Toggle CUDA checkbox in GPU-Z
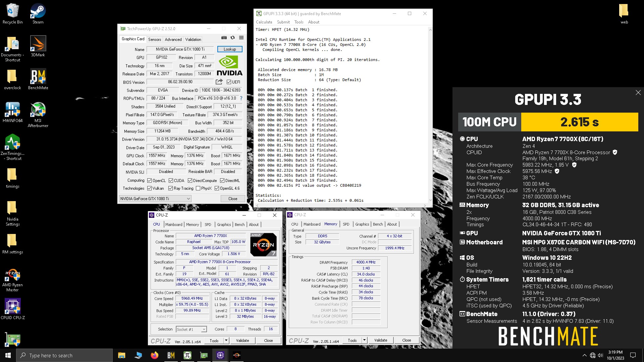This screenshot has height=362, width=644. 171,181
